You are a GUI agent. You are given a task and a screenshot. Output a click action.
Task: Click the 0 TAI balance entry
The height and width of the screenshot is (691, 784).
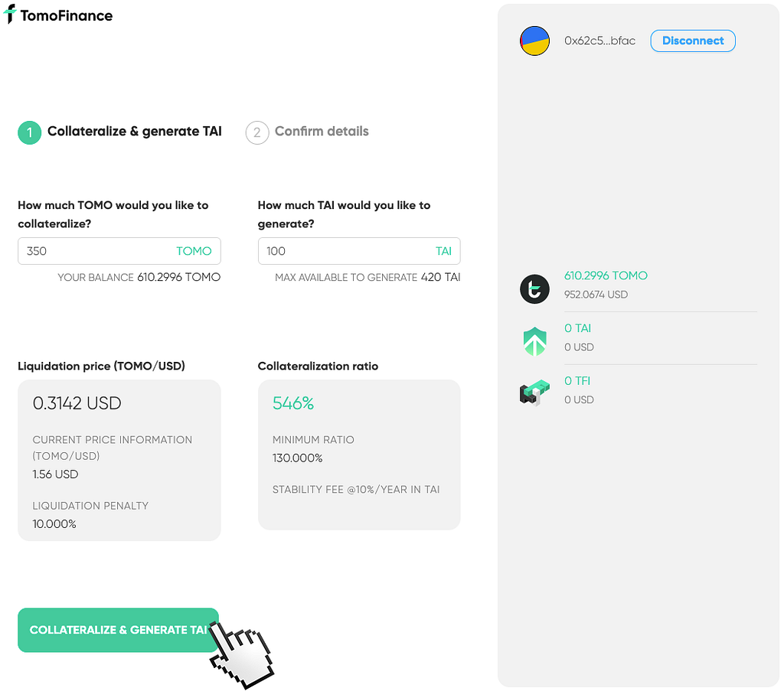577,328
